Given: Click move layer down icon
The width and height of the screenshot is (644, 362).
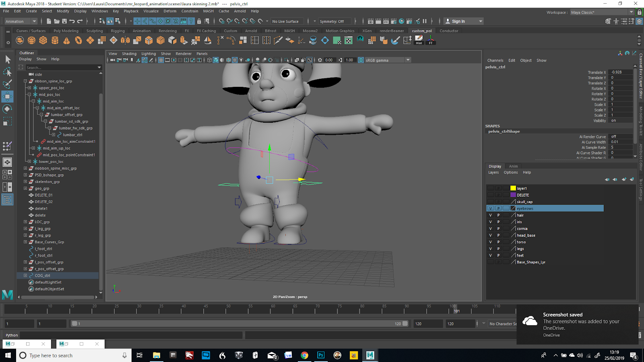Looking at the screenshot, I should (x=615, y=179).
